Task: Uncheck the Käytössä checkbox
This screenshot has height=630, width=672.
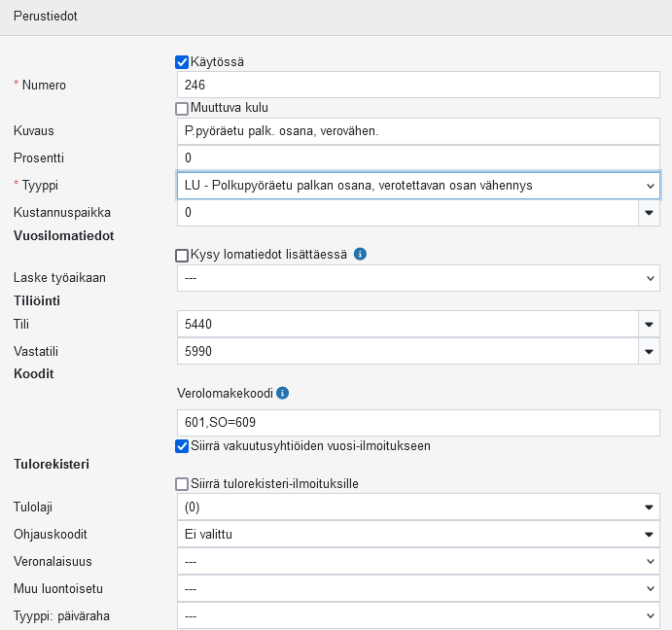Action: [x=182, y=62]
